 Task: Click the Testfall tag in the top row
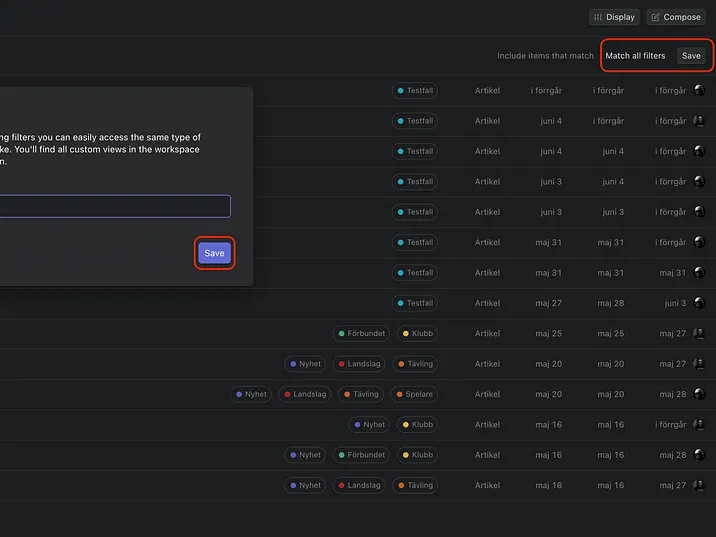click(415, 91)
